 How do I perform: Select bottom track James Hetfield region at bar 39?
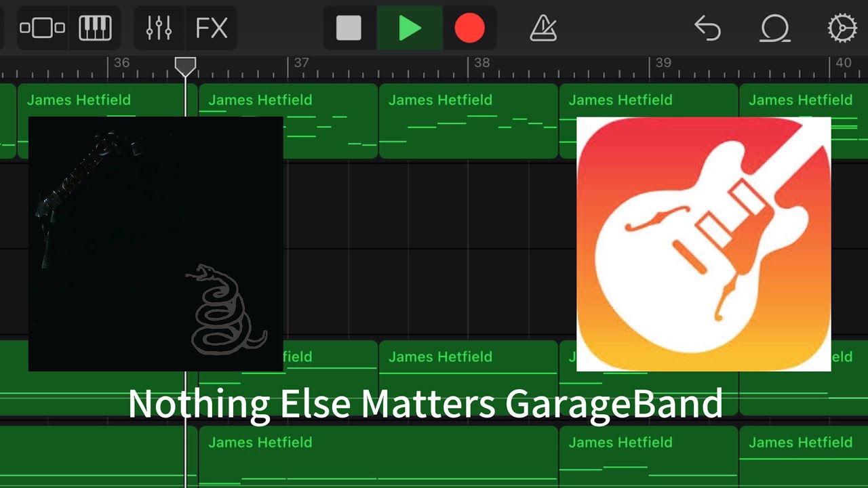(x=648, y=457)
